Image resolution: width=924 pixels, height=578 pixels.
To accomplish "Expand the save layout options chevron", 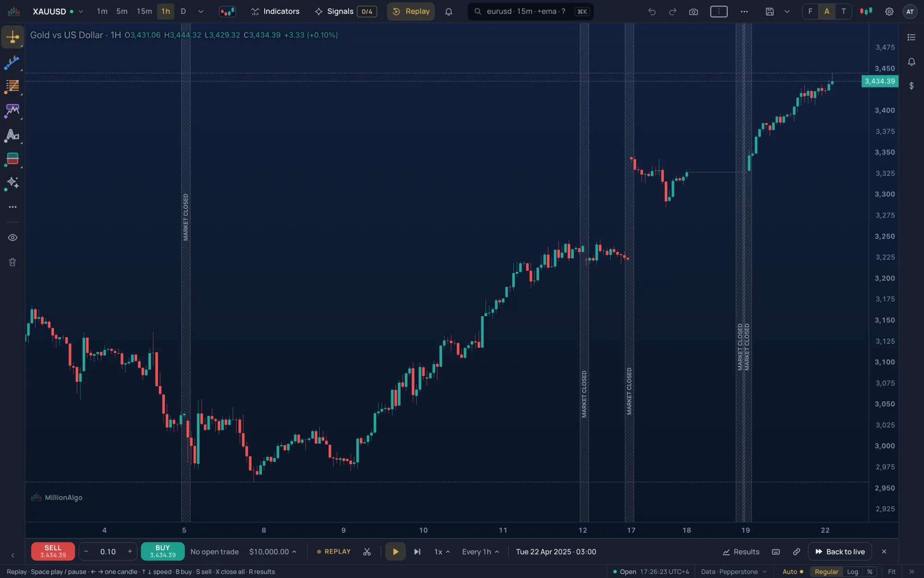I will point(787,12).
